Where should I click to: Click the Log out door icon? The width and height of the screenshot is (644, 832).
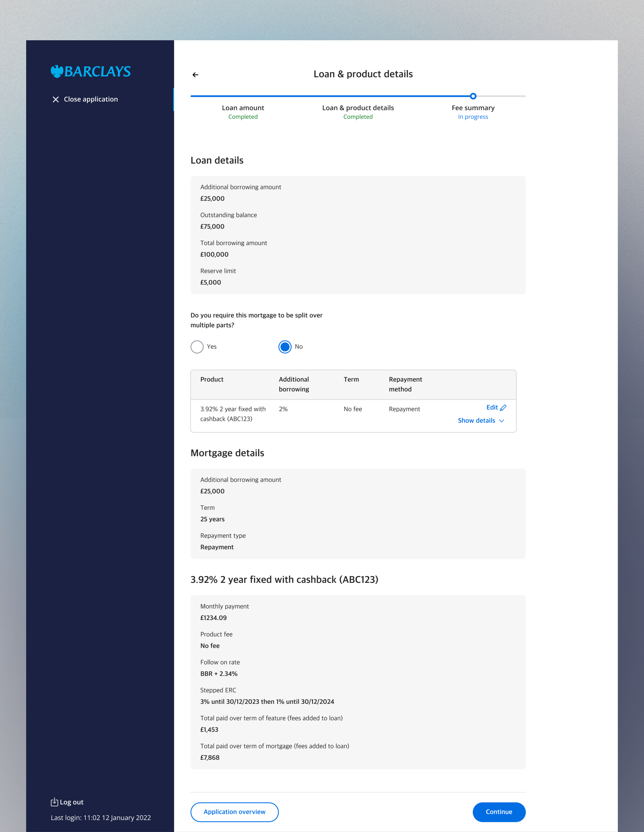point(54,802)
